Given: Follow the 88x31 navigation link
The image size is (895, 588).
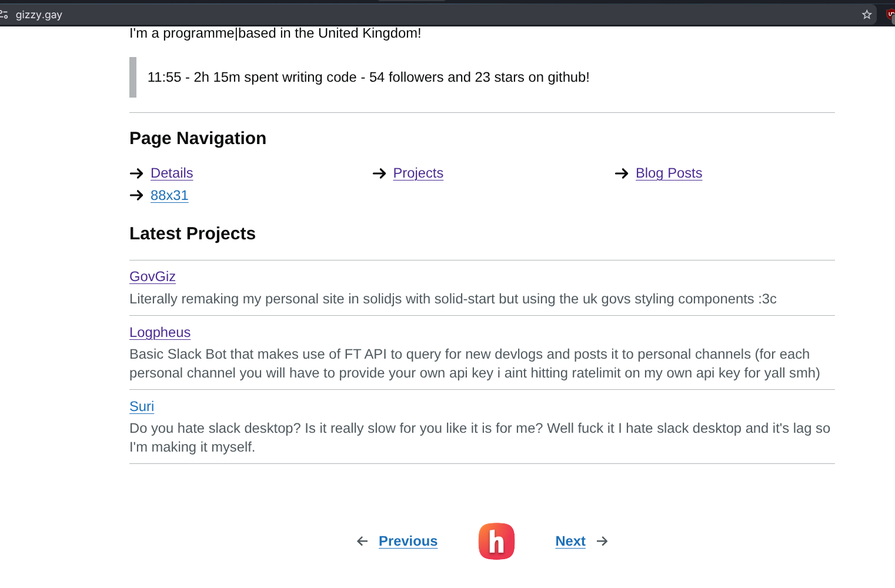Looking at the screenshot, I should coord(169,195).
